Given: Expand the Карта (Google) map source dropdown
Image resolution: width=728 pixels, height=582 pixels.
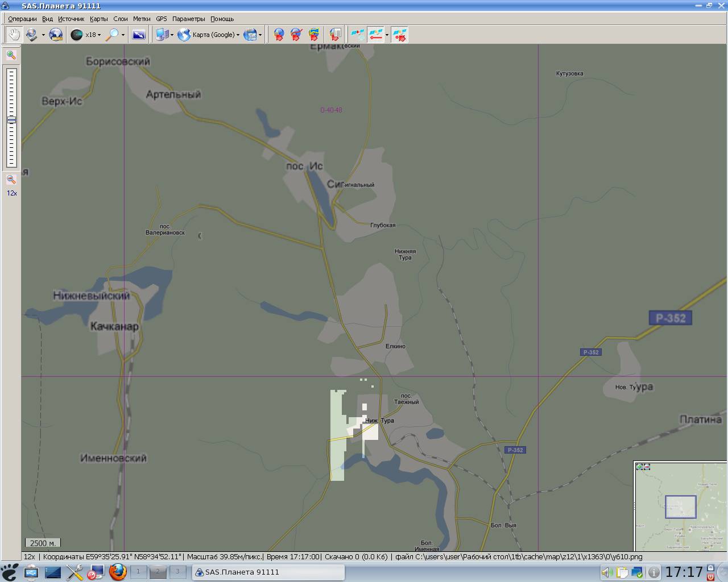Looking at the screenshot, I should click(x=238, y=35).
